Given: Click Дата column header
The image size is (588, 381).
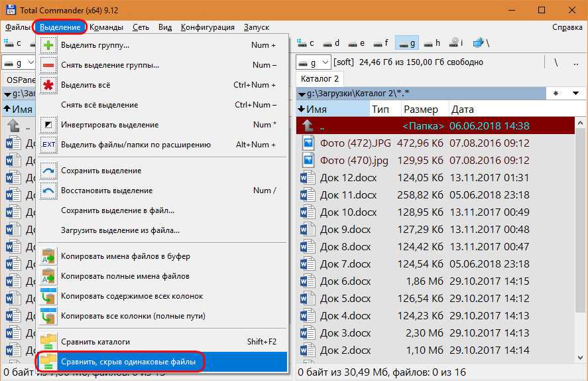Looking at the screenshot, I should coord(462,109).
